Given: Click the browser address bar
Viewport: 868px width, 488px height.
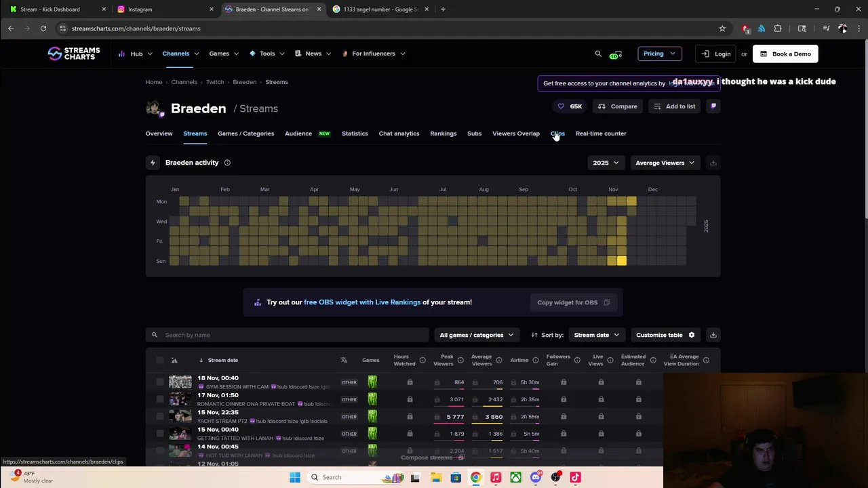Looking at the screenshot, I should click(x=387, y=28).
